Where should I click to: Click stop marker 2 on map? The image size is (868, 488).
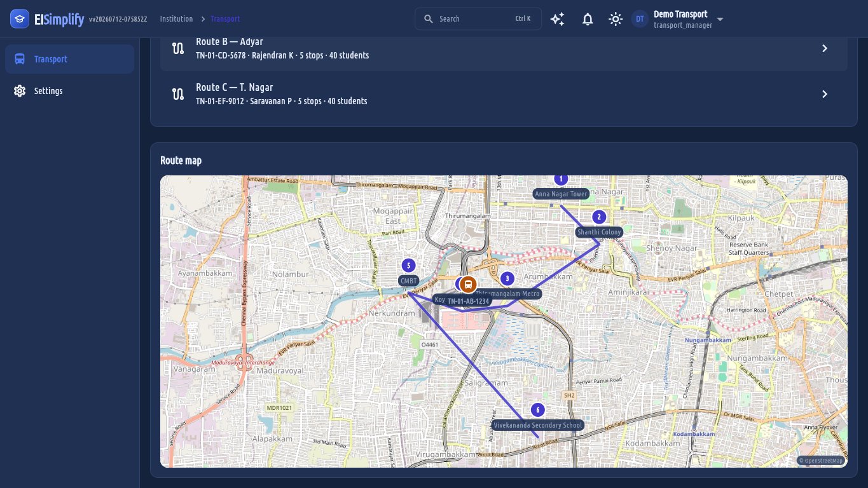(599, 217)
